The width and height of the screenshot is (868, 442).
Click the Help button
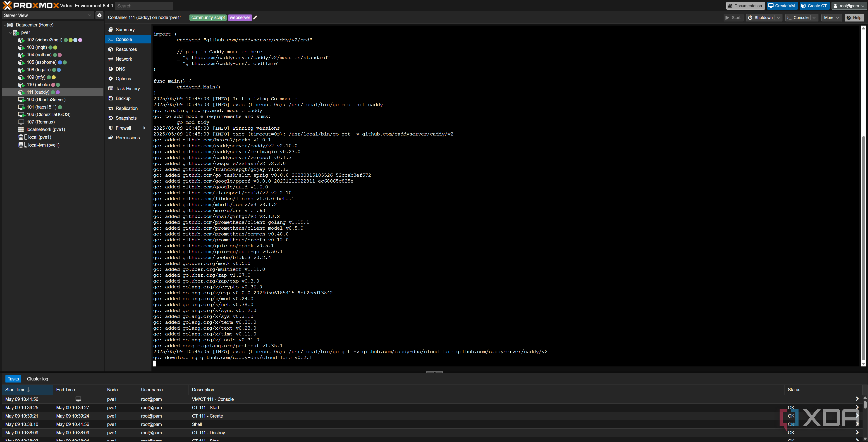(x=855, y=17)
